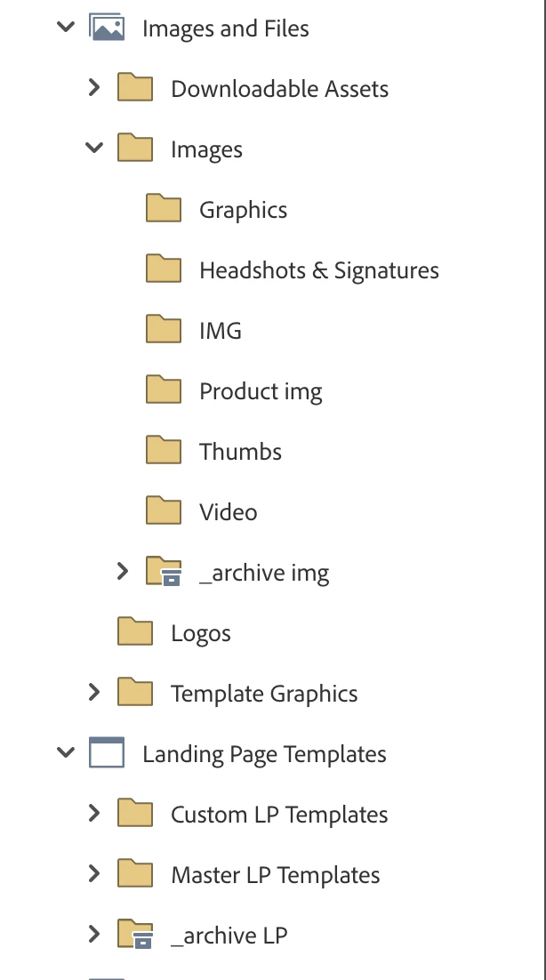Click the Thumbs folder icon

(164, 450)
